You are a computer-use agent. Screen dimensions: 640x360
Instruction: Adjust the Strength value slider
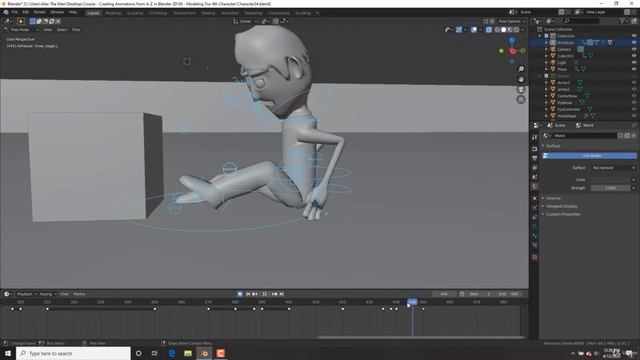(x=611, y=188)
